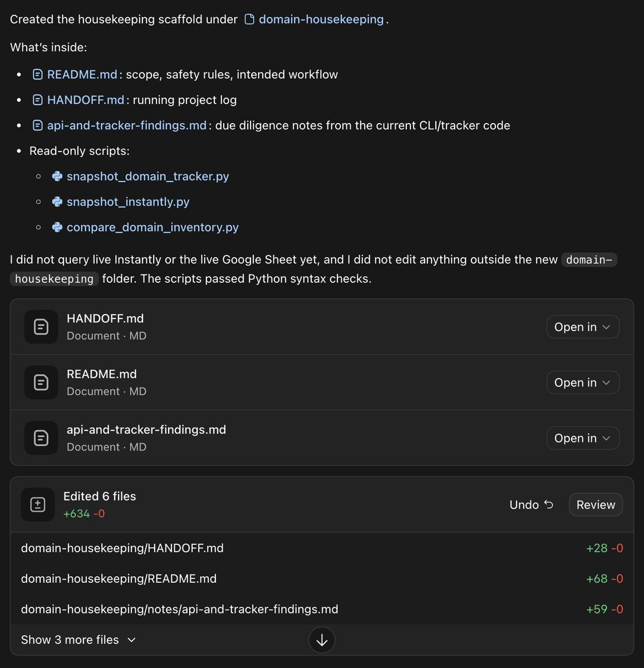Screen dimensions: 644x668
Task: Expand Show 3 more files
Action: tap(78, 640)
